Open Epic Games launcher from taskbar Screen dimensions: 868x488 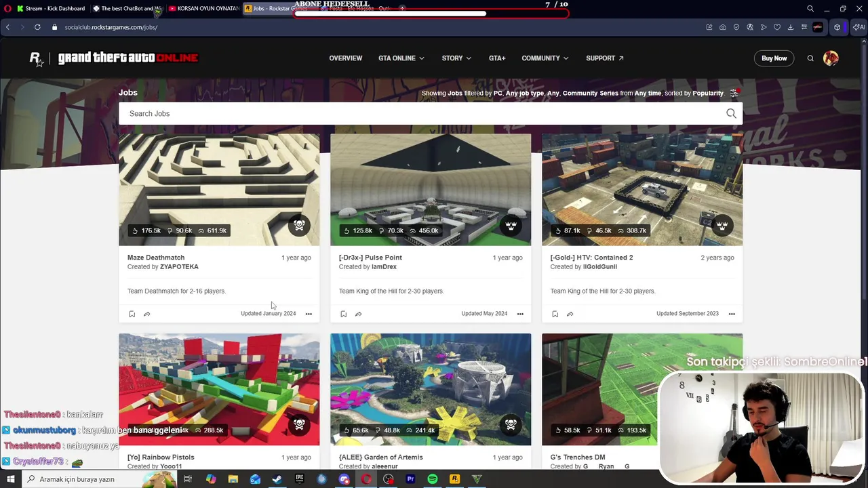(x=300, y=479)
